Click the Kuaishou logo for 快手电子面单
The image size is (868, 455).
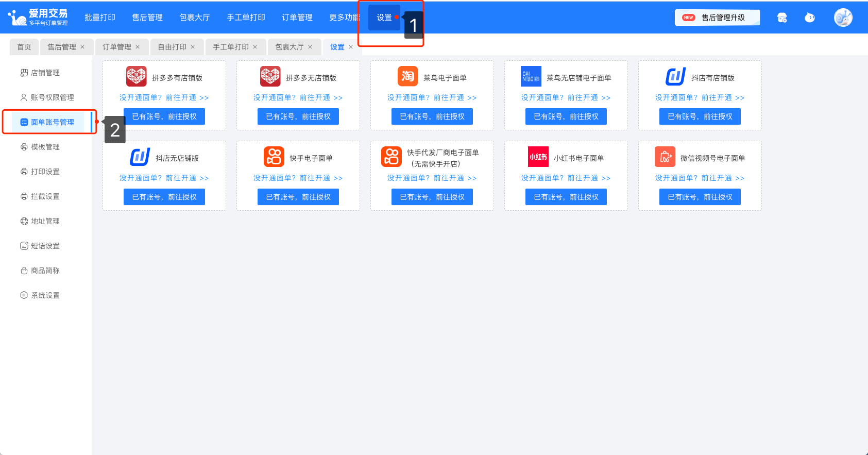(x=274, y=157)
